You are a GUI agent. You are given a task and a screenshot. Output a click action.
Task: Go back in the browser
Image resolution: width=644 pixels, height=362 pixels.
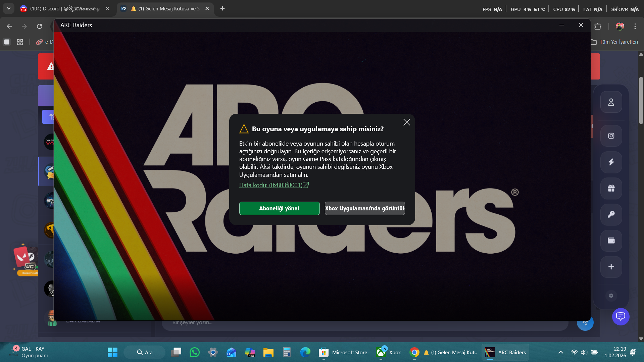9,26
